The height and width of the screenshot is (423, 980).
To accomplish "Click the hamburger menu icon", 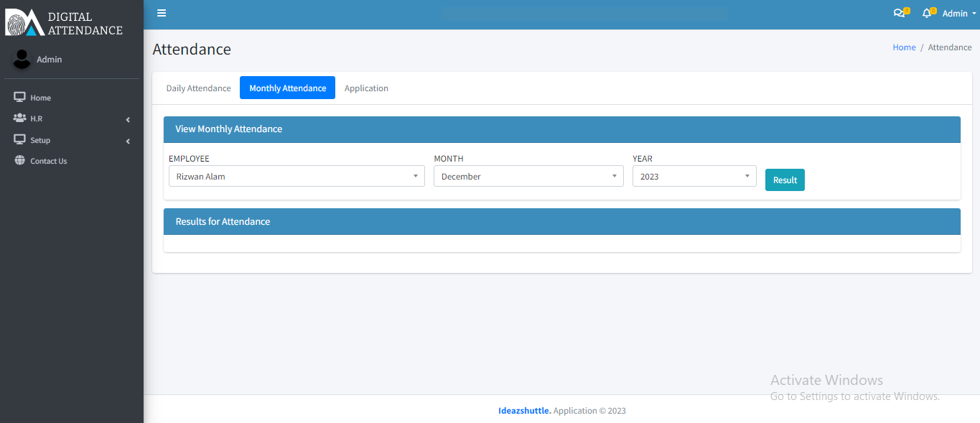I will coord(162,13).
